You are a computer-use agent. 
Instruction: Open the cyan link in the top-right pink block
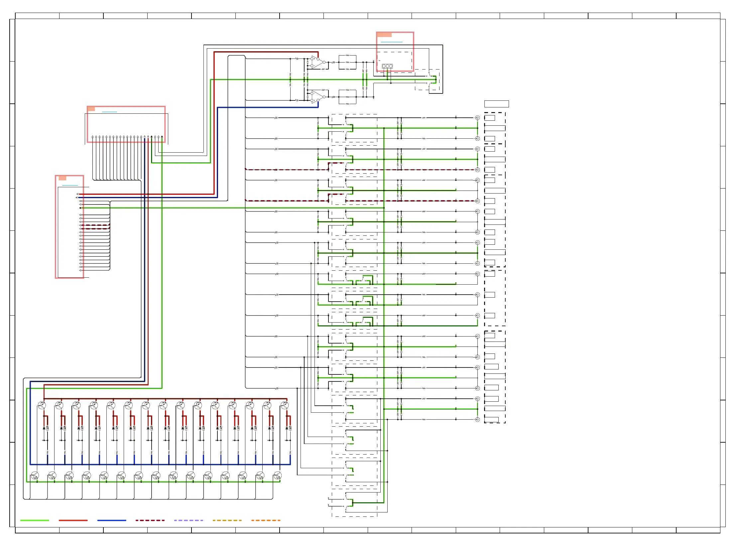pyautogui.click(x=391, y=42)
